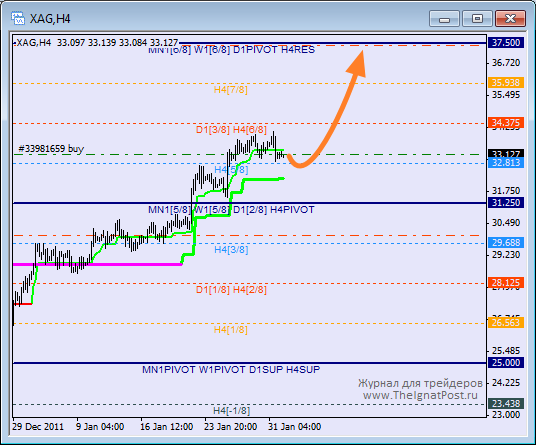This screenshot has height=445, width=536.
Task: Click the 23.438 price tag
Action: click(x=506, y=404)
